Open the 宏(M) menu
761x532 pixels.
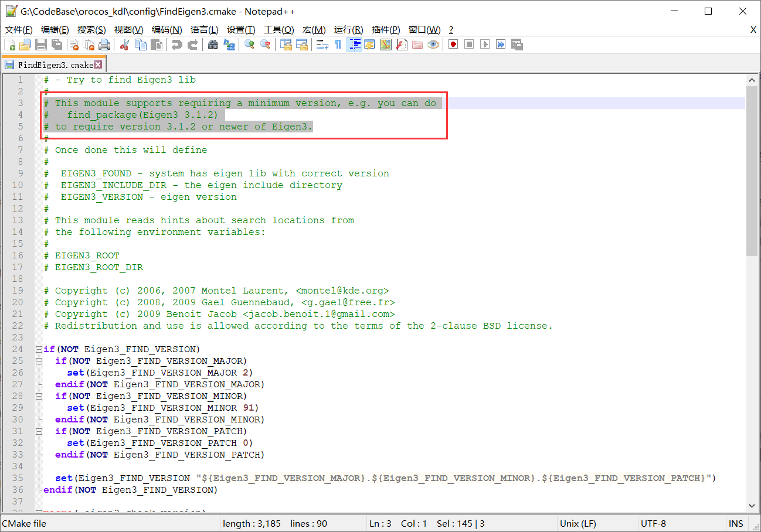tap(314, 29)
